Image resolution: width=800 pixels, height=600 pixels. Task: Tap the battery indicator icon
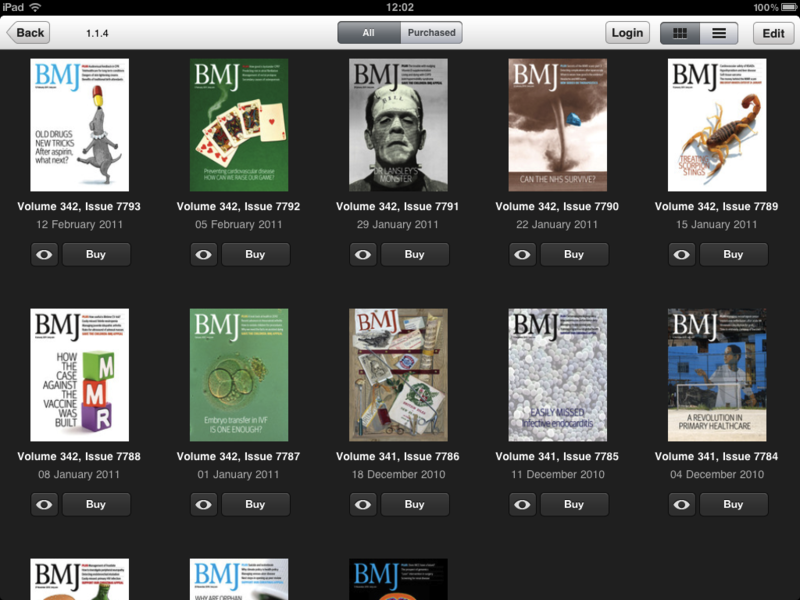point(790,7)
